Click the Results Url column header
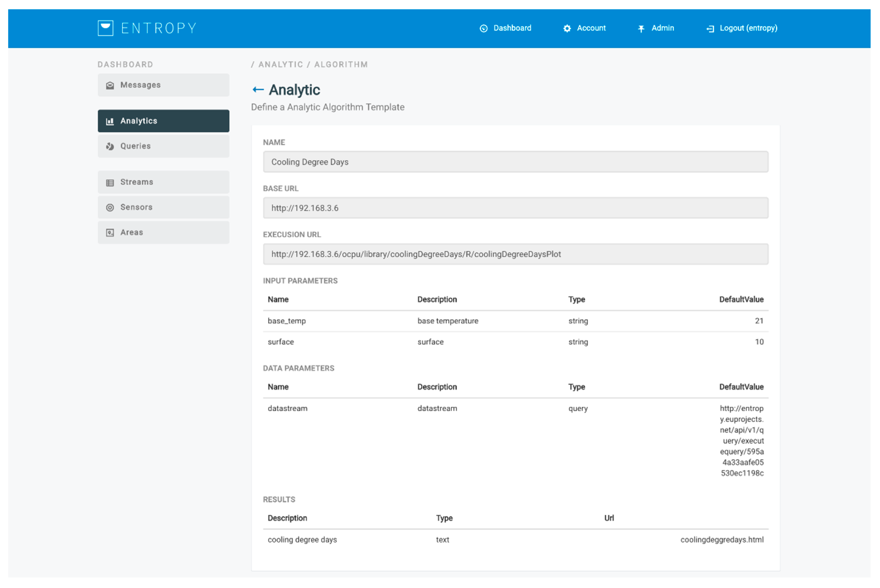The height and width of the screenshot is (588, 880). (x=609, y=518)
